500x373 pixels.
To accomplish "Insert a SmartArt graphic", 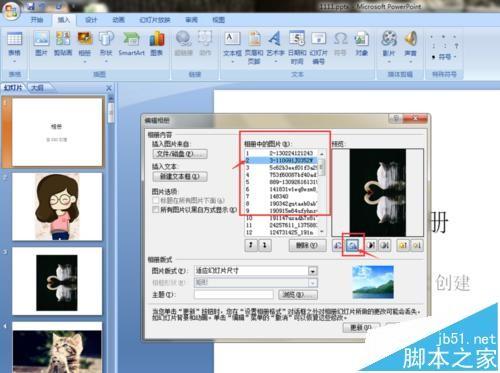I will click(x=131, y=44).
